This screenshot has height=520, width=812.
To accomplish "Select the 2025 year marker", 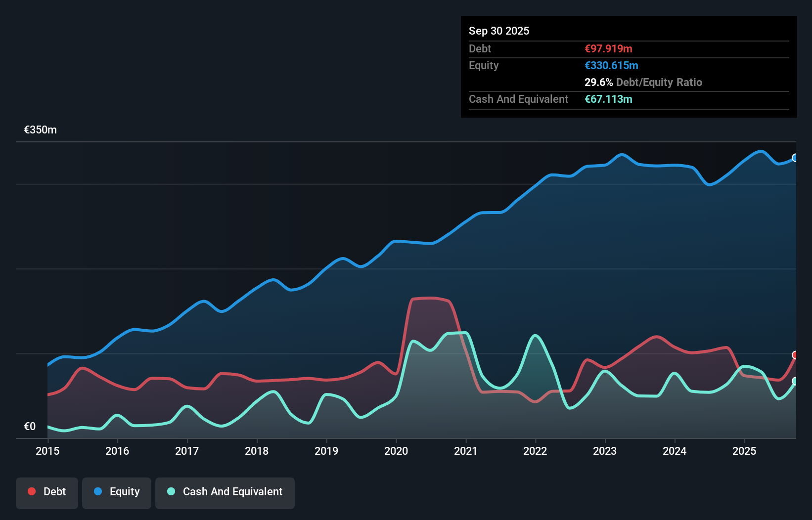I will click(x=744, y=451).
